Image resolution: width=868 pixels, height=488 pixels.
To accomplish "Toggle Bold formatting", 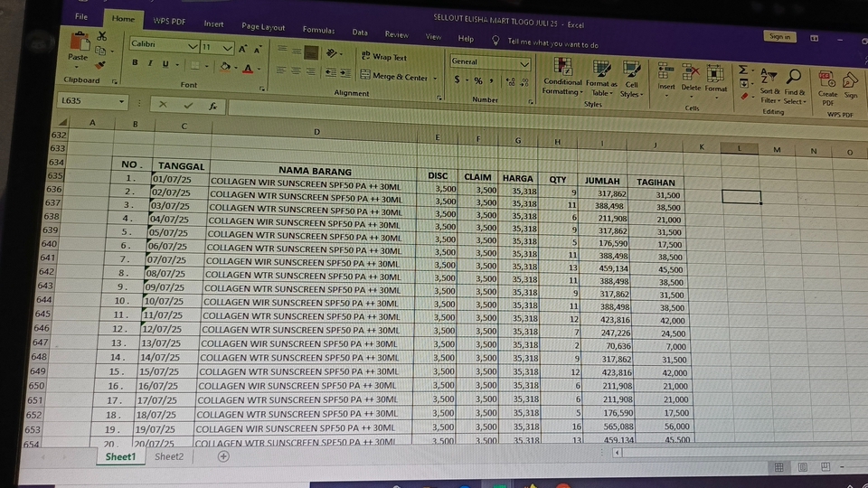I will pos(135,63).
